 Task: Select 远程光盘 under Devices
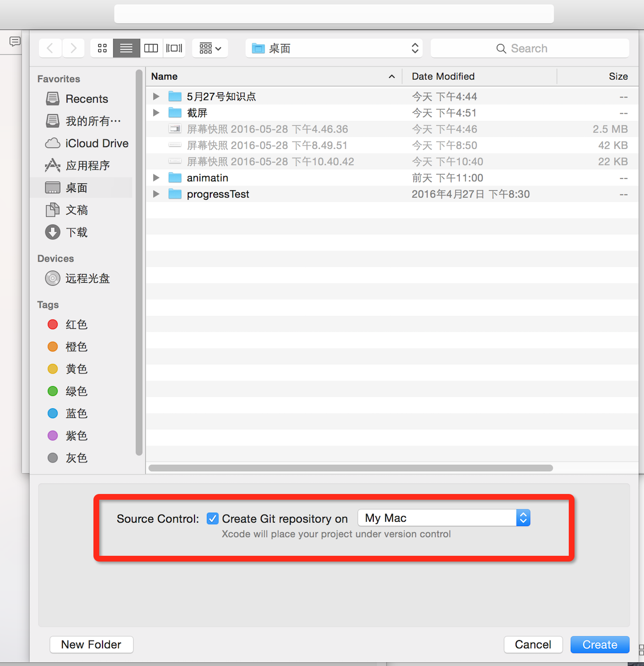[88, 278]
